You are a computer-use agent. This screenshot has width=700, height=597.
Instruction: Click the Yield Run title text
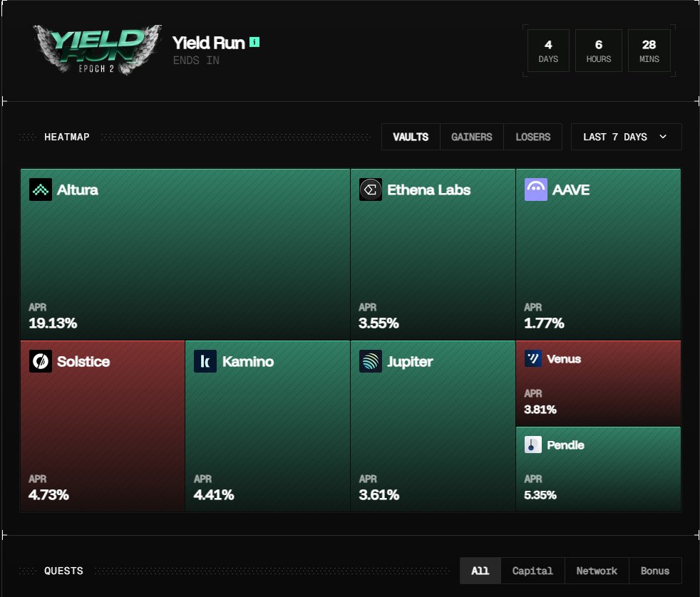coord(208,43)
